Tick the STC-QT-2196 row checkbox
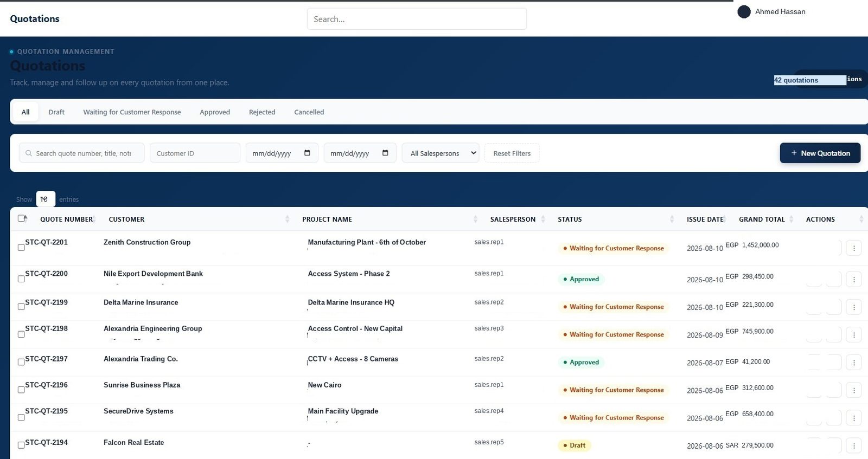Viewport: 868px width, 459px height. (21, 389)
